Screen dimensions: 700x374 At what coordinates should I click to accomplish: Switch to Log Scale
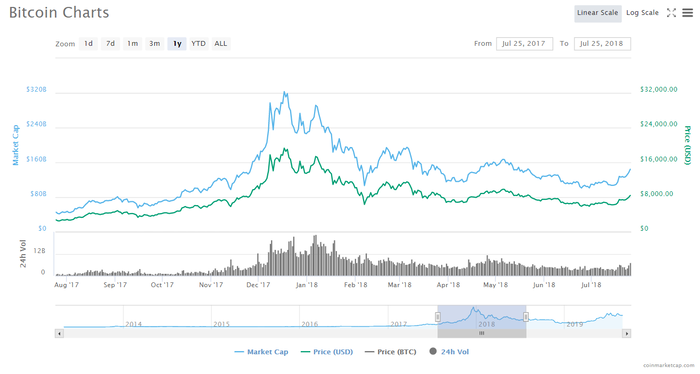point(642,13)
